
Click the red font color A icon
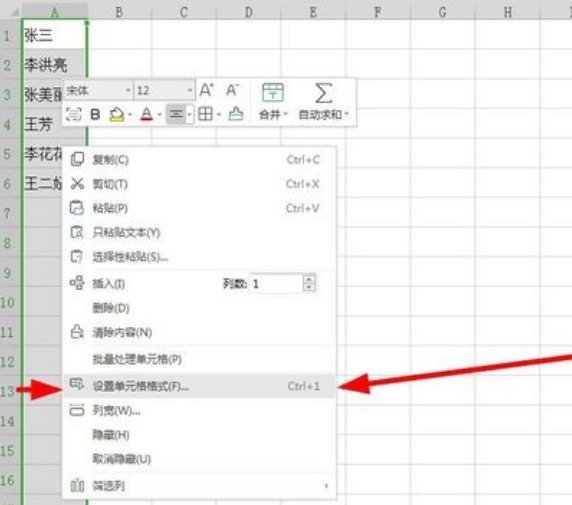click(147, 115)
